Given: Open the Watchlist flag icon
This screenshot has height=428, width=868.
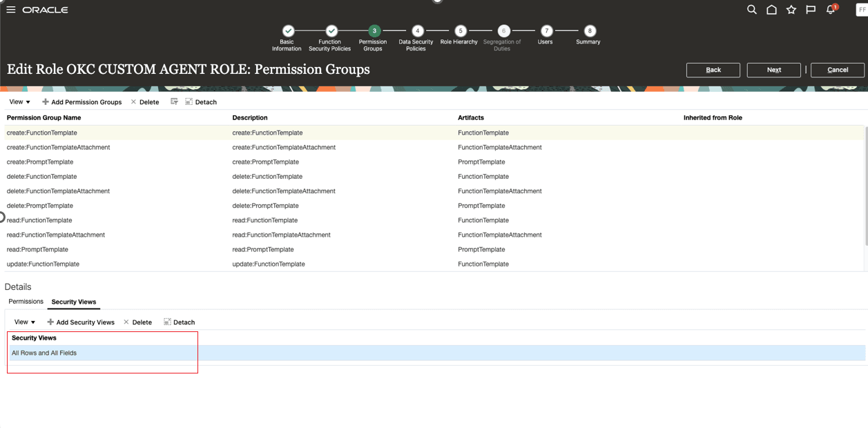Looking at the screenshot, I should click(x=811, y=10).
